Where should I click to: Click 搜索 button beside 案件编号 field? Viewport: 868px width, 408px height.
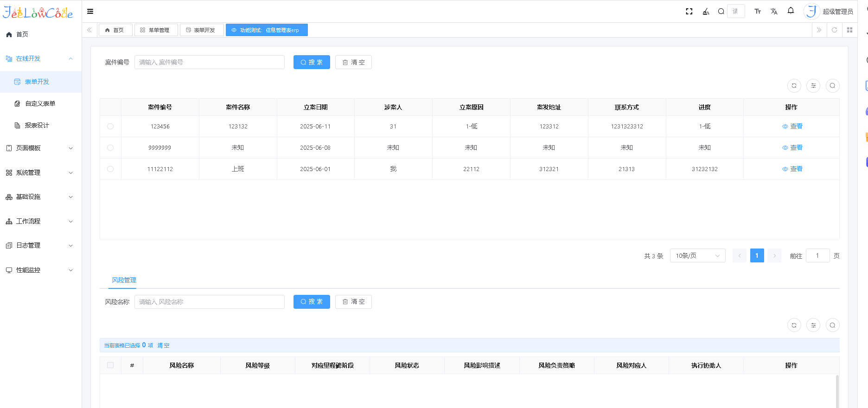click(x=312, y=62)
